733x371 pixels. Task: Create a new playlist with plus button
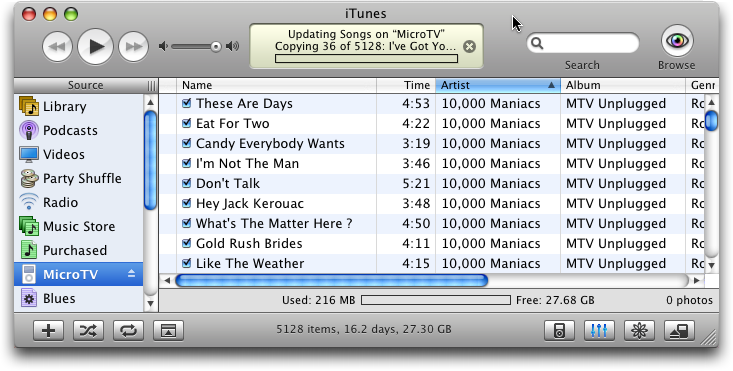49,331
